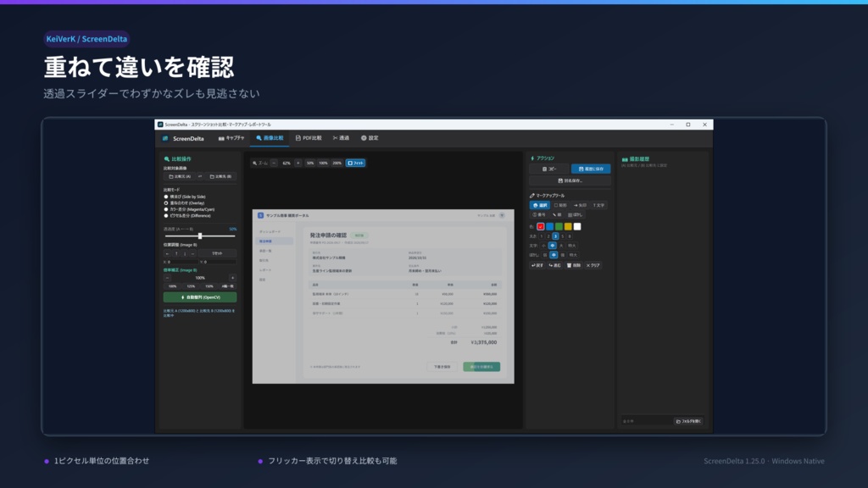Zoom in with the plus button
Viewport: 868px width, 488px height.
pos(298,164)
